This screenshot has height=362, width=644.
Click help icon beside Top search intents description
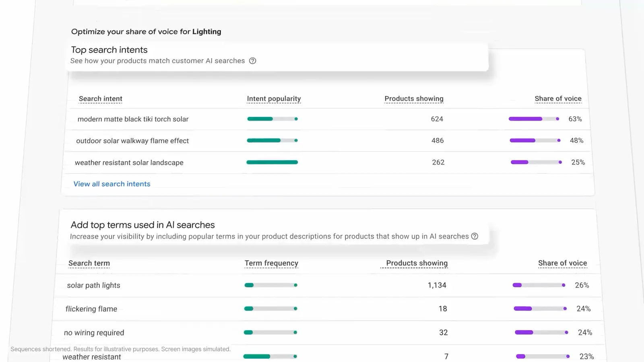pyautogui.click(x=252, y=61)
